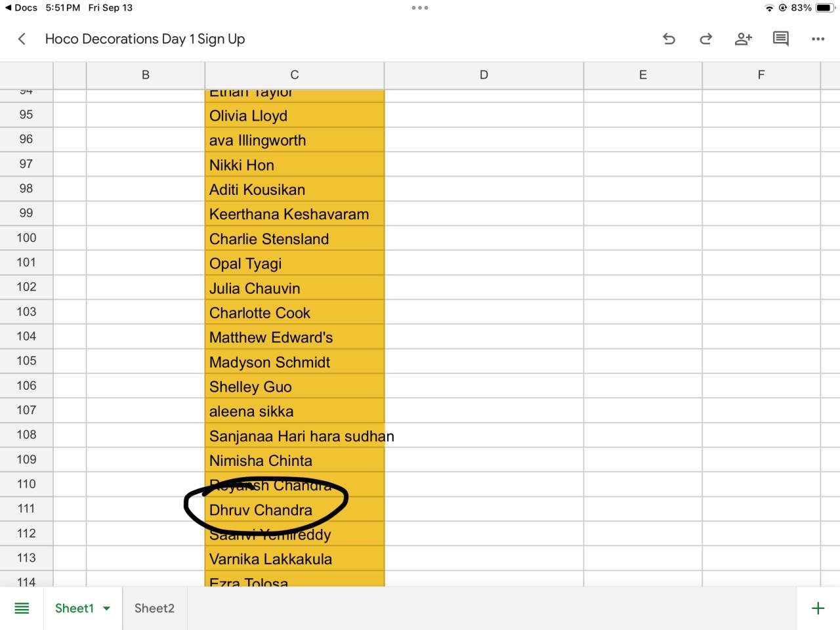This screenshot has height=630, width=840.
Task: Click the undo icon
Action: 669,39
